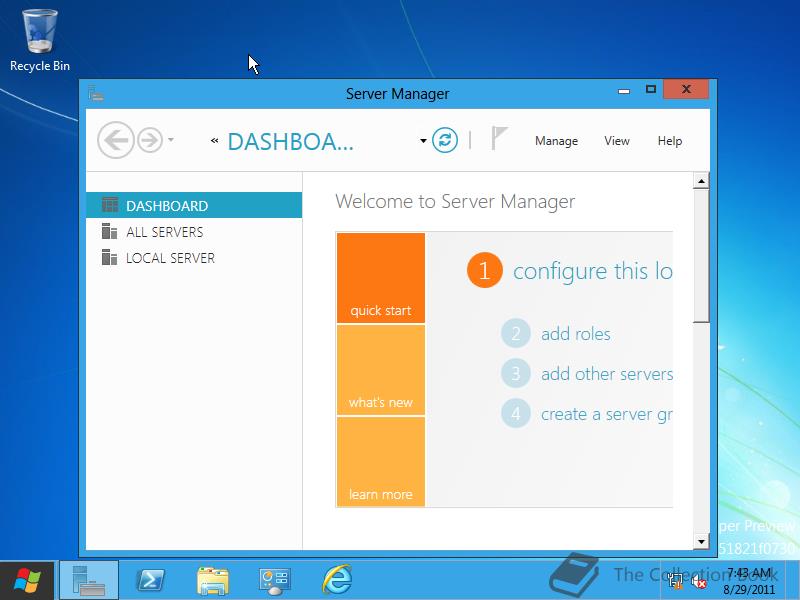800x600 pixels.
Task: Launch Internet Explorer from taskbar
Action: point(337,580)
